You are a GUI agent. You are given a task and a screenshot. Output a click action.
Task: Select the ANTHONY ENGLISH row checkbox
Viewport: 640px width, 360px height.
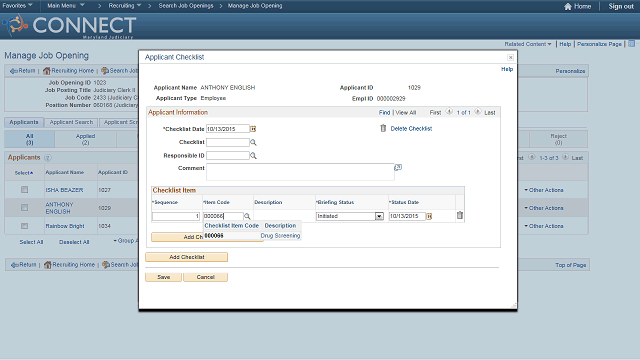pyautogui.click(x=24, y=208)
